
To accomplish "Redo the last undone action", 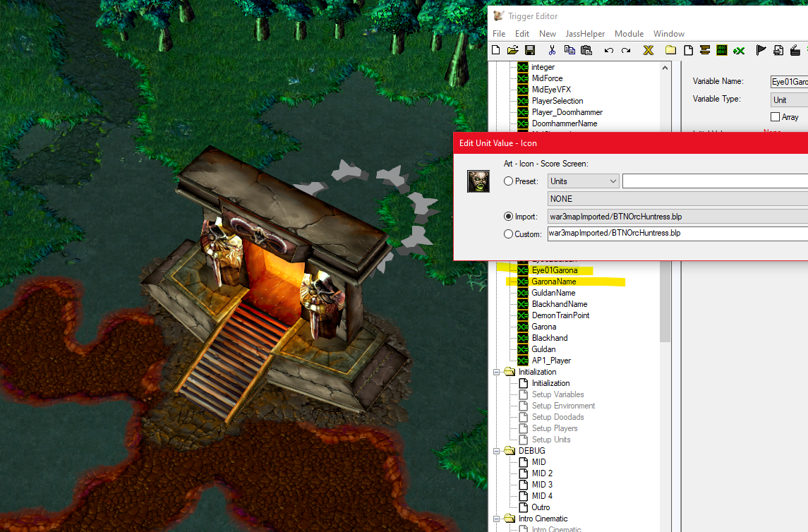I will pos(625,51).
